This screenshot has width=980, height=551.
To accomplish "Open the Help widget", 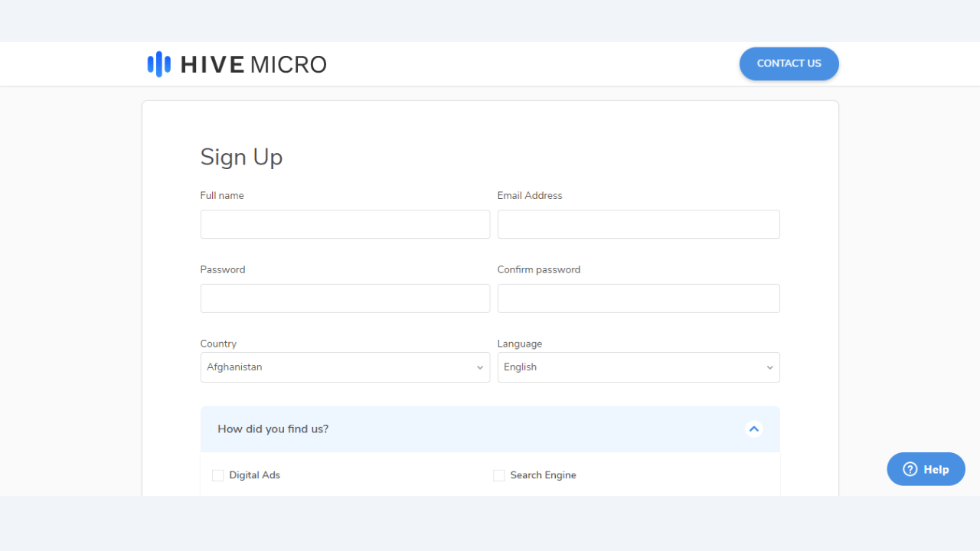I will 926,469.
